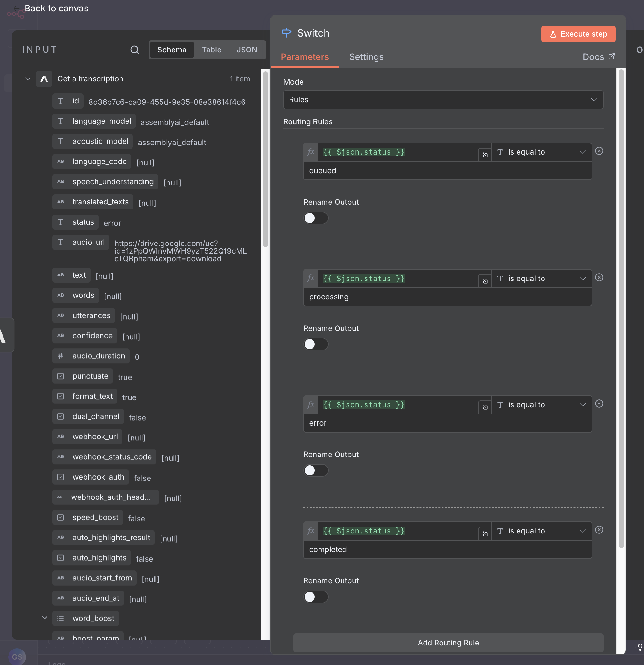Open the Mode dropdown showing Rules
Screen dimensions: 644x665
[443, 100]
